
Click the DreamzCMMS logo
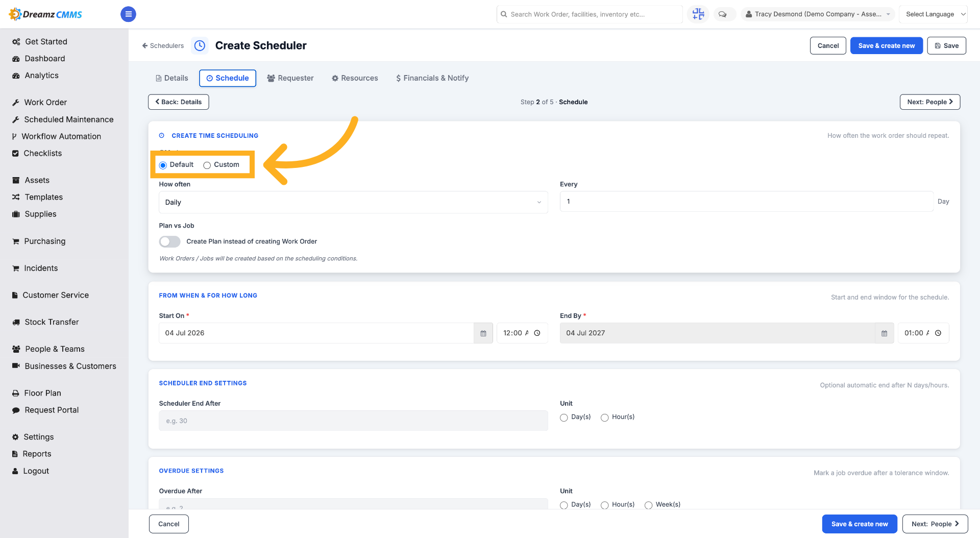[45, 14]
